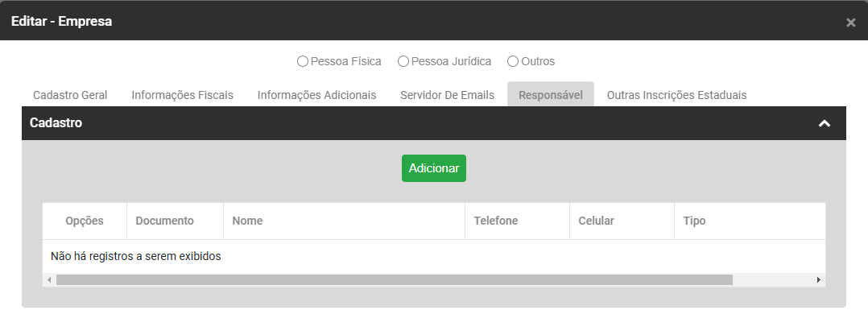This screenshot has width=868, height=310.
Task: Click the Telefone column header
Action: click(x=517, y=221)
